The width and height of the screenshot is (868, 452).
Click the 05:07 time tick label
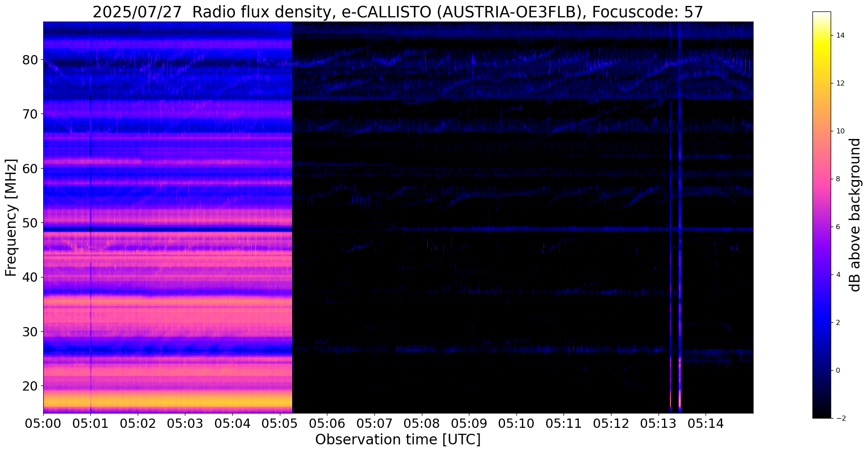(374, 424)
